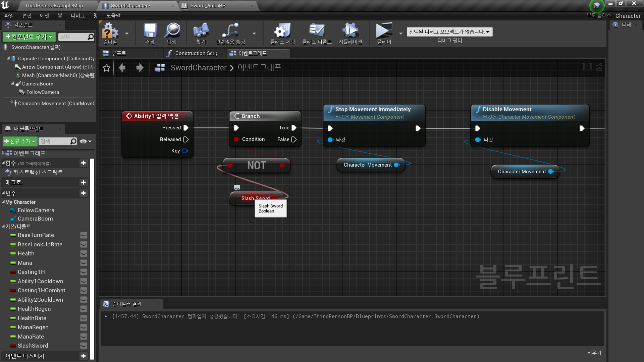Click the Clear (비우기) button in compiler results
644x362 pixels.
point(594,353)
